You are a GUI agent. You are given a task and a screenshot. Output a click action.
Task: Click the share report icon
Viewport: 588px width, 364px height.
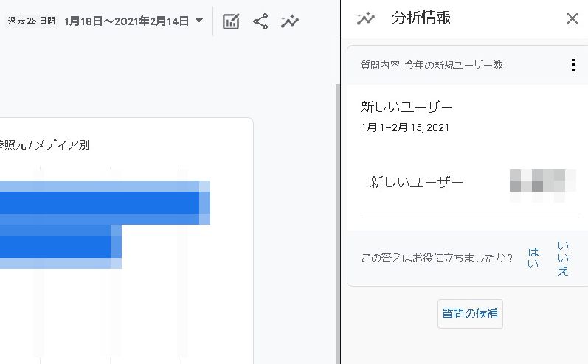point(260,21)
